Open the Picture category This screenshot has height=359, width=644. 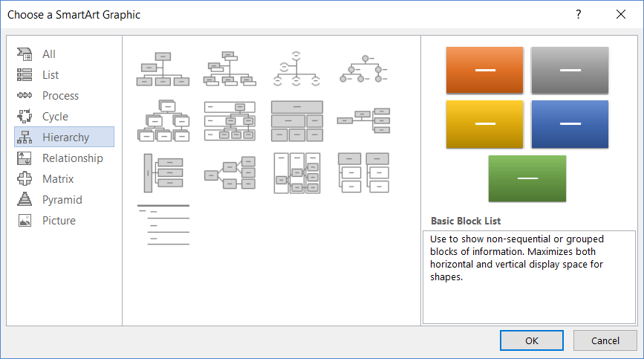(59, 221)
